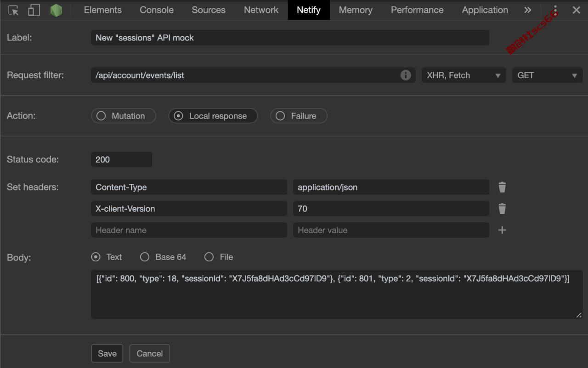
Task: Click the green Node.js hexagon icon
Action: [x=56, y=10]
